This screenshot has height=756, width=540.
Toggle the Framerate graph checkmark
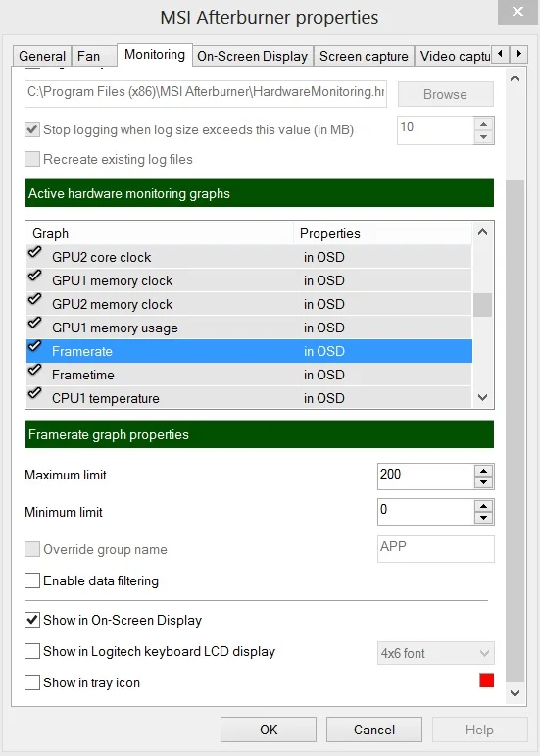pyautogui.click(x=34, y=346)
